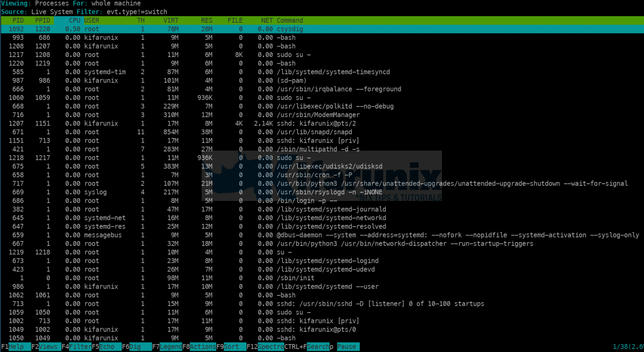
Task: Sort by the PPID column header
Action: coord(42,20)
